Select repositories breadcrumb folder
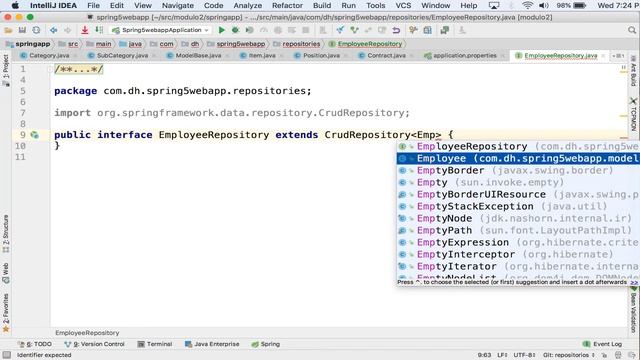 click(x=297, y=44)
